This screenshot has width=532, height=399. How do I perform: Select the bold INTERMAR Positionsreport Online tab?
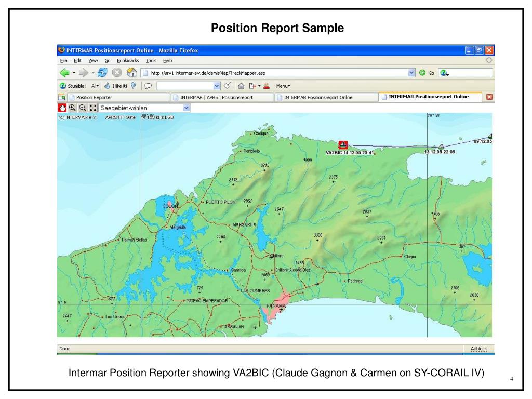(x=430, y=97)
